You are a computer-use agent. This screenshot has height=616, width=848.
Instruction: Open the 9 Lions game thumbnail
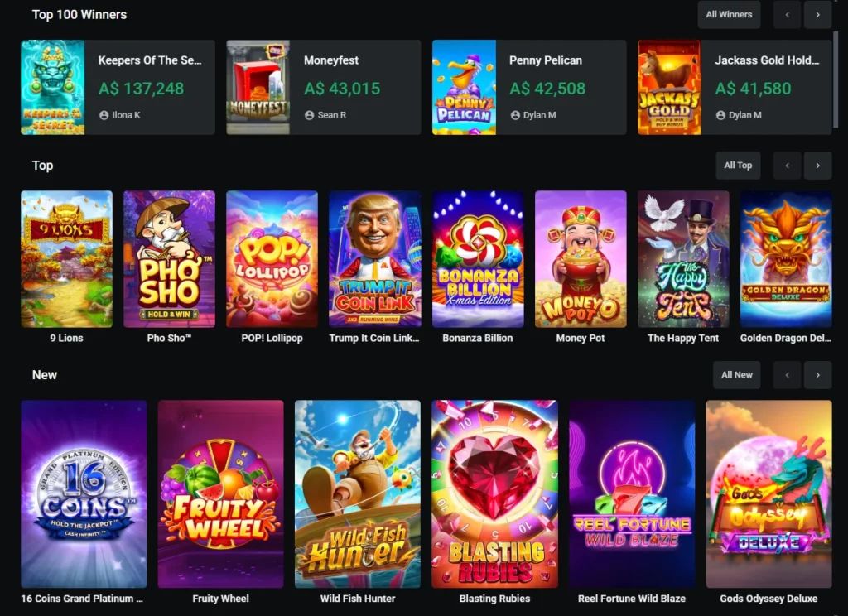pyautogui.click(x=66, y=259)
